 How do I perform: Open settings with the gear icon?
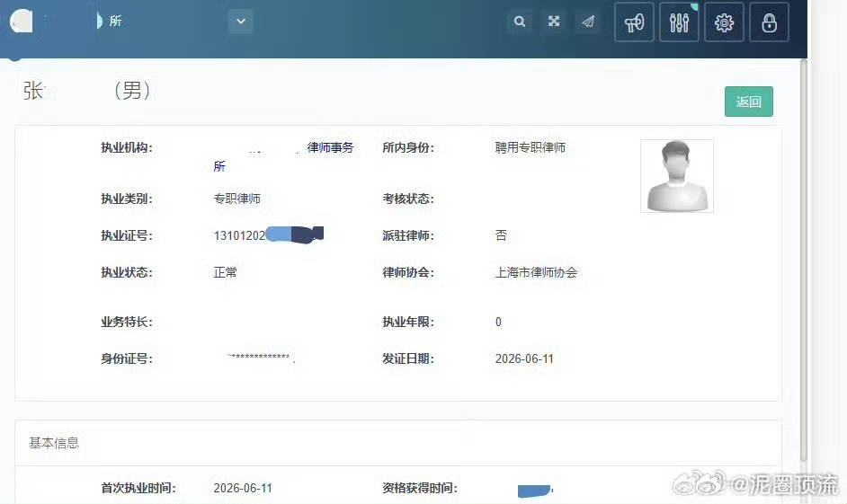click(724, 22)
